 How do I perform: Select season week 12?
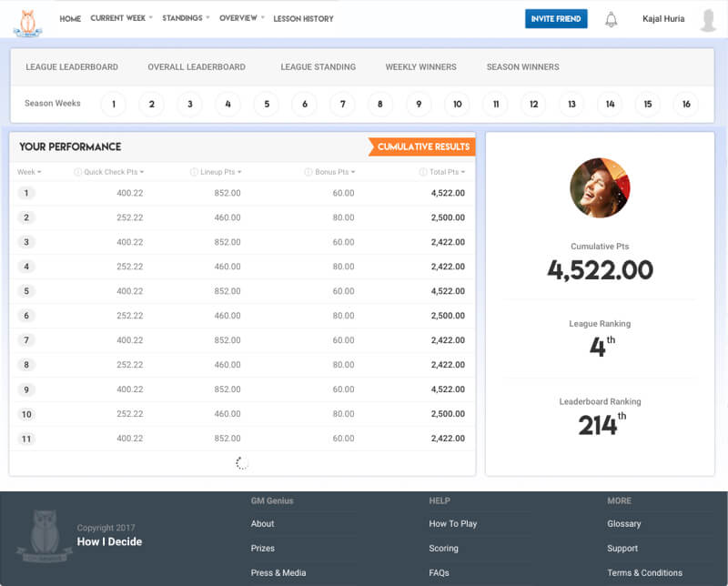(x=533, y=104)
